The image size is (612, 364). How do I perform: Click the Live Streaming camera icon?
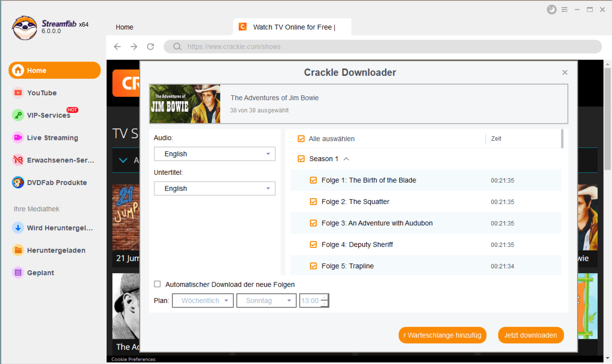(x=18, y=137)
